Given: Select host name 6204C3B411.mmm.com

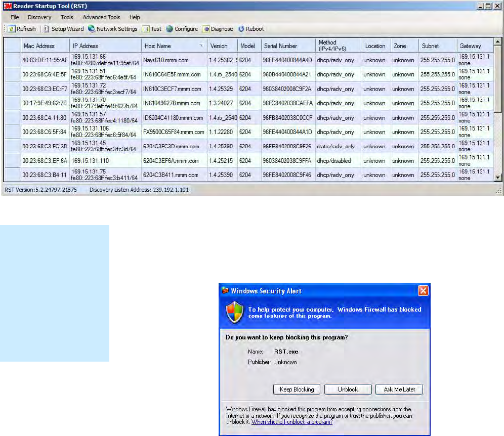Looking at the screenshot, I should (171, 175).
